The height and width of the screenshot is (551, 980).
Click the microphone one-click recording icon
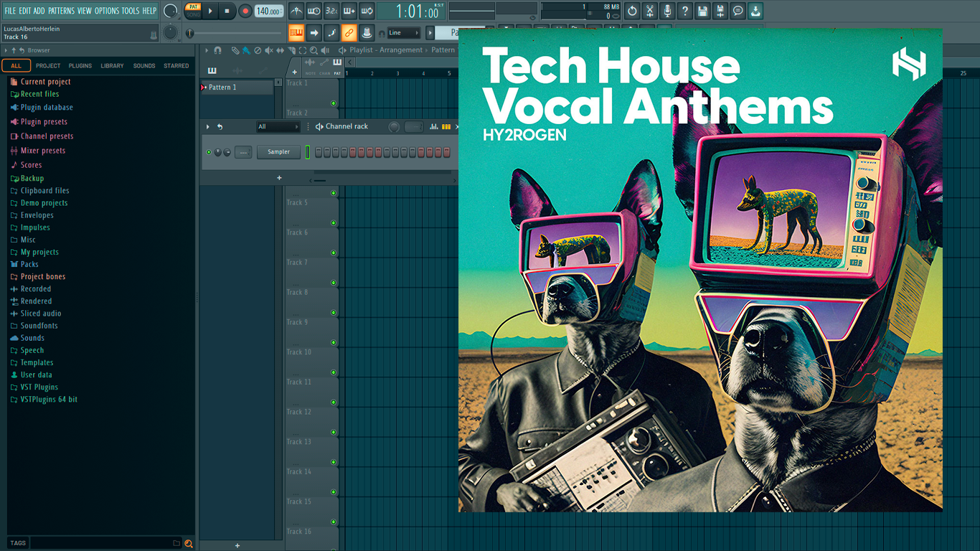coord(667,11)
